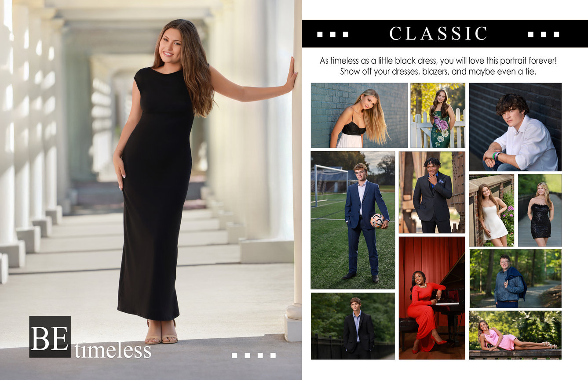Open the short white dress photo

coord(491,210)
